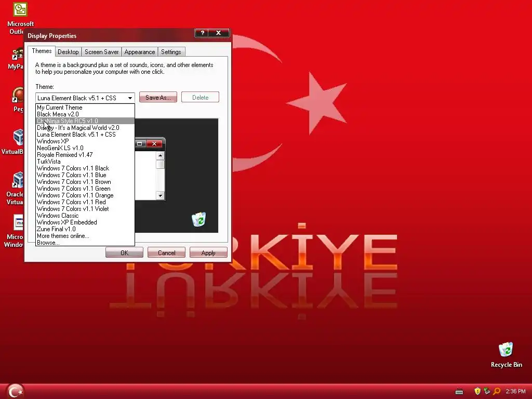The width and height of the screenshot is (532, 399).
Task: Open the VirtualB desktop icon
Action: (18, 137)
